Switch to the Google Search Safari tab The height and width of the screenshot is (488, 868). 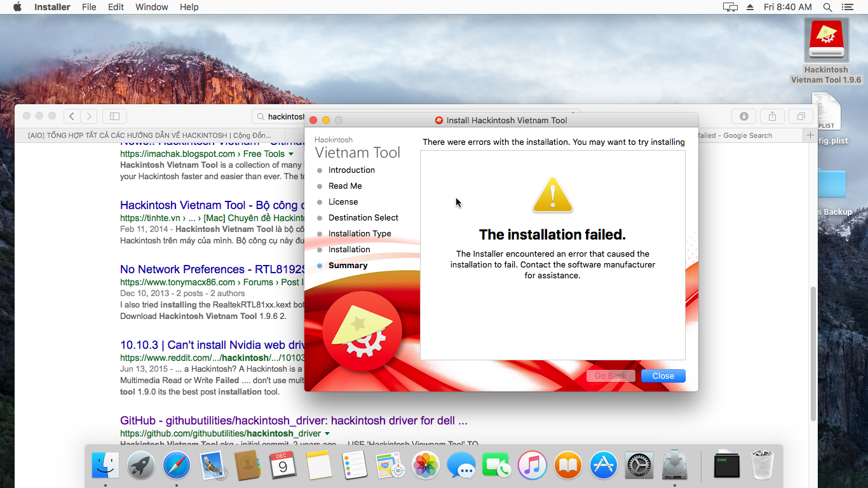[750, 135]
